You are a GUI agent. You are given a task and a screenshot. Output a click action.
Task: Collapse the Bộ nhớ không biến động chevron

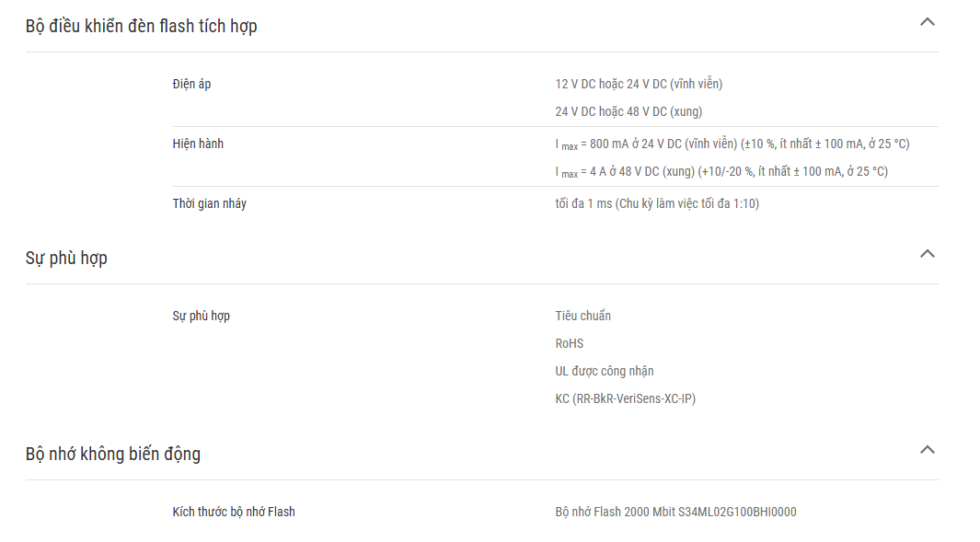[927, 449]
